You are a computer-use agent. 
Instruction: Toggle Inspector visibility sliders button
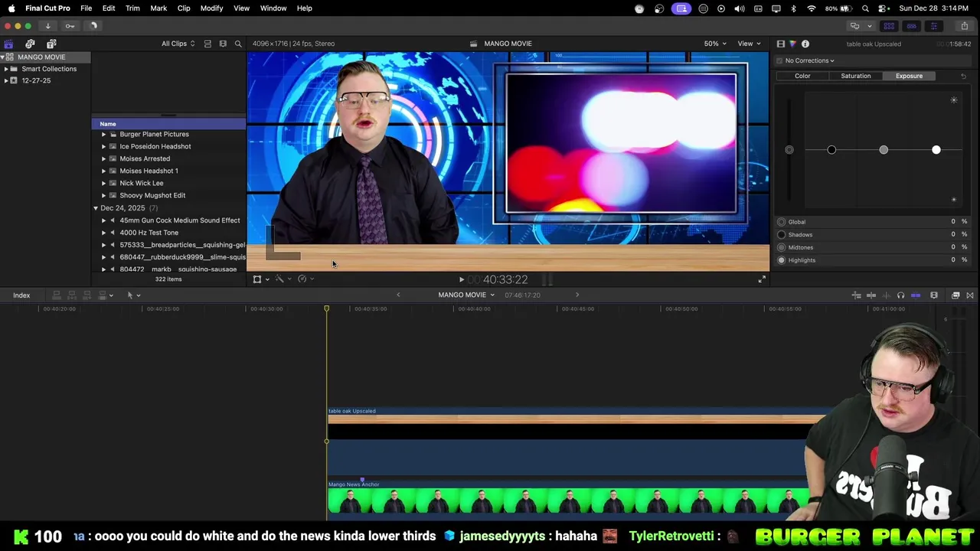[x=934, y=26]
